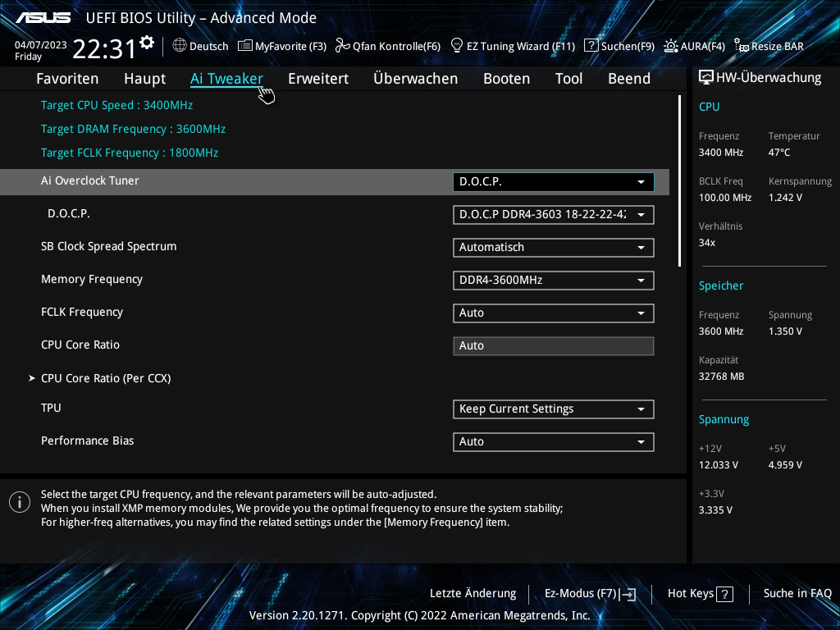Image resolution: width=840 pixels, height=630 pixels.
Task: Click the BCLK Freq value 100.00 MHz
Action: [725, 198]
